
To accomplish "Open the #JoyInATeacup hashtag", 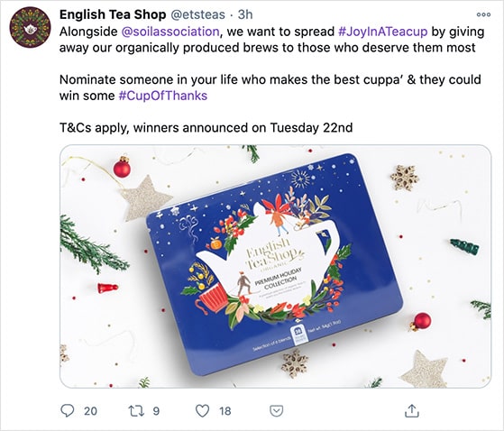I will tap(383, 32).
